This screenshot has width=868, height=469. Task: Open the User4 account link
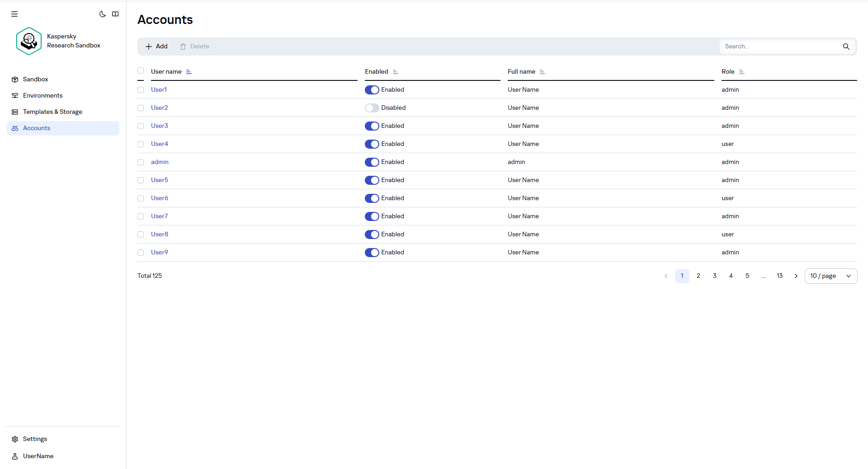click(159, 144)
